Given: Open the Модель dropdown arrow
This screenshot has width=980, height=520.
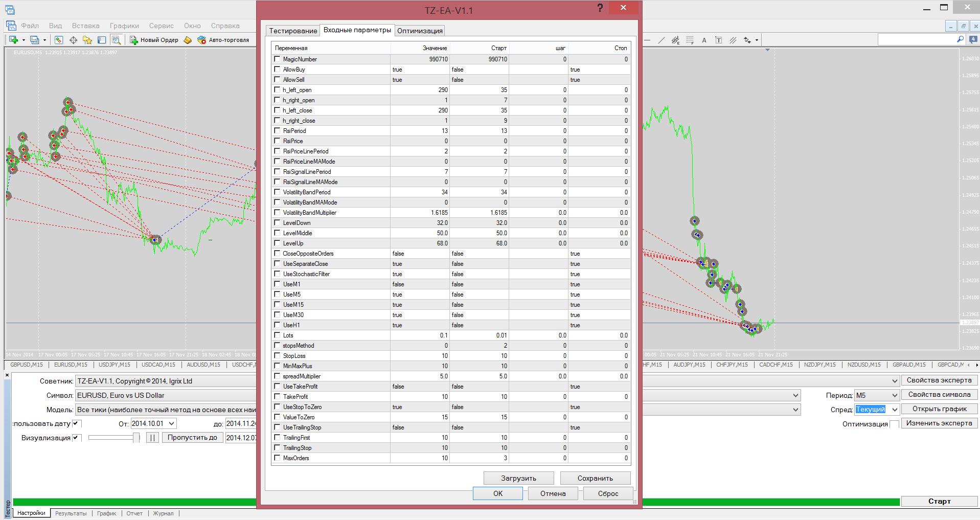Looking at the screenshot, I should 795,410.
